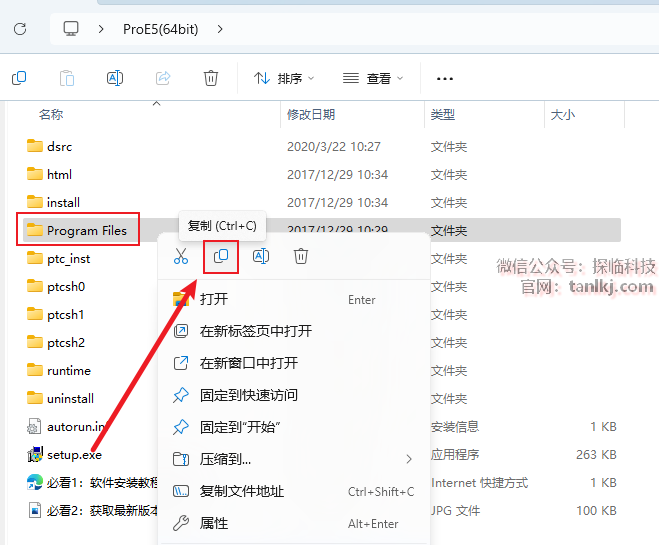Click the refresh icon in address bar
The image size is (659, 545).
(20, 29)
